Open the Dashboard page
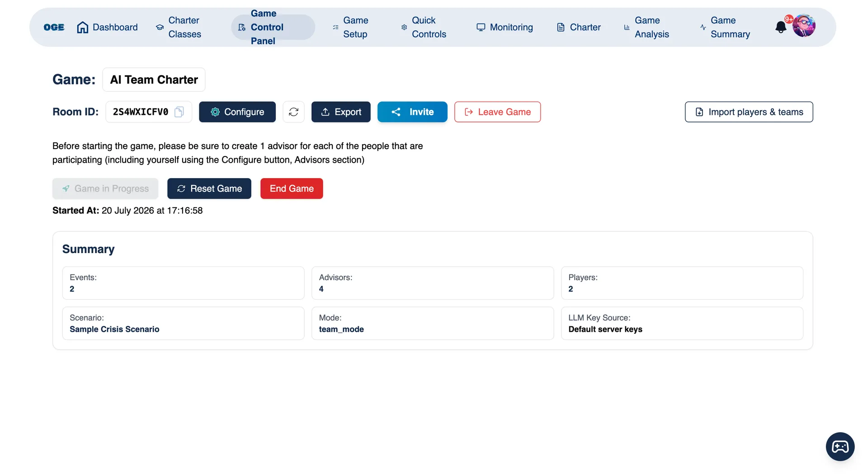This screenshot has height=475, width=868. click(107, 27)
